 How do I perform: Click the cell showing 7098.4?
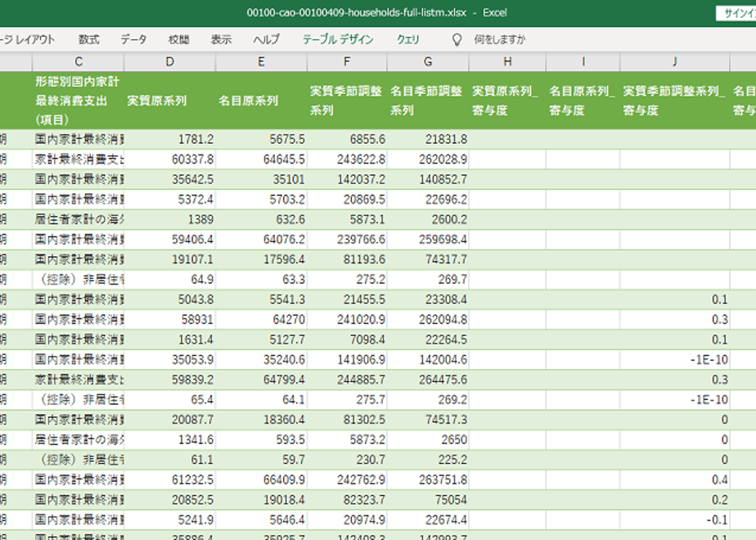347,340
